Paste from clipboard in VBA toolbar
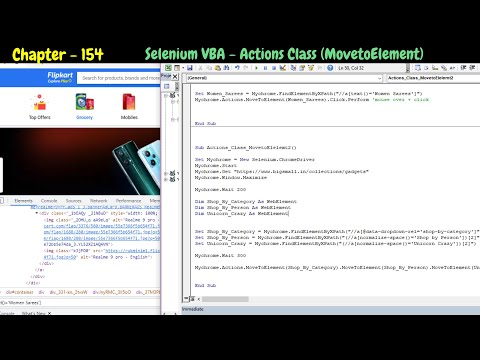The image size is (480, 360). click(218, 68)
